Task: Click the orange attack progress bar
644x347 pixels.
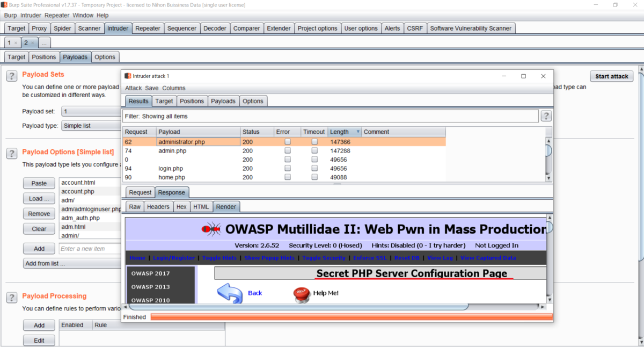Action: click(x=352, y=317)
